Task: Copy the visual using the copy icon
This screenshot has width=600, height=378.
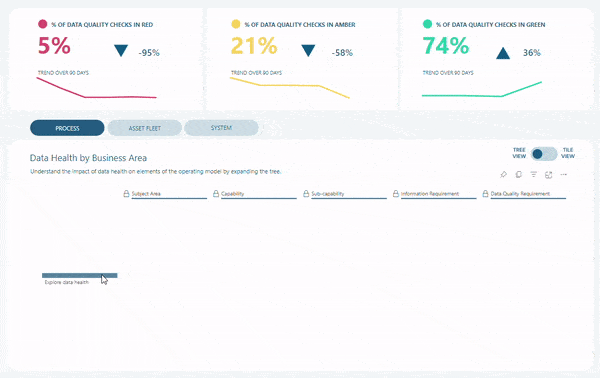Action: pyautogui.click(x=518, y=174)
